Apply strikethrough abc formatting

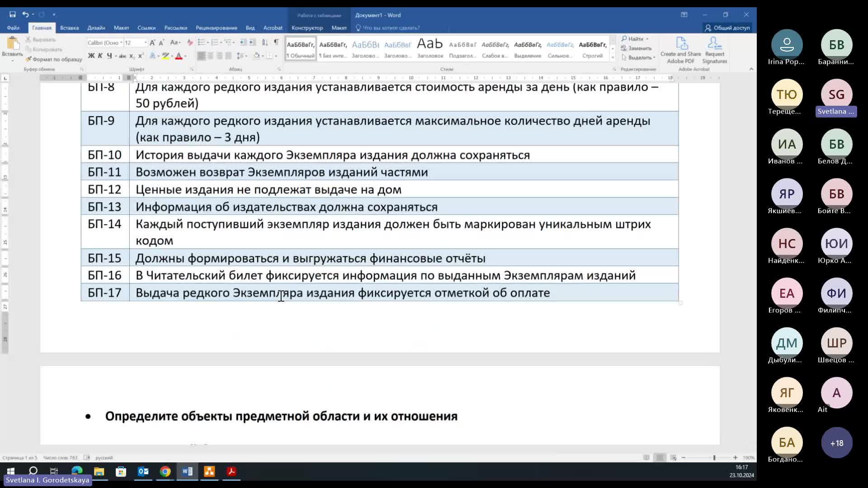[x=122, y=56]
